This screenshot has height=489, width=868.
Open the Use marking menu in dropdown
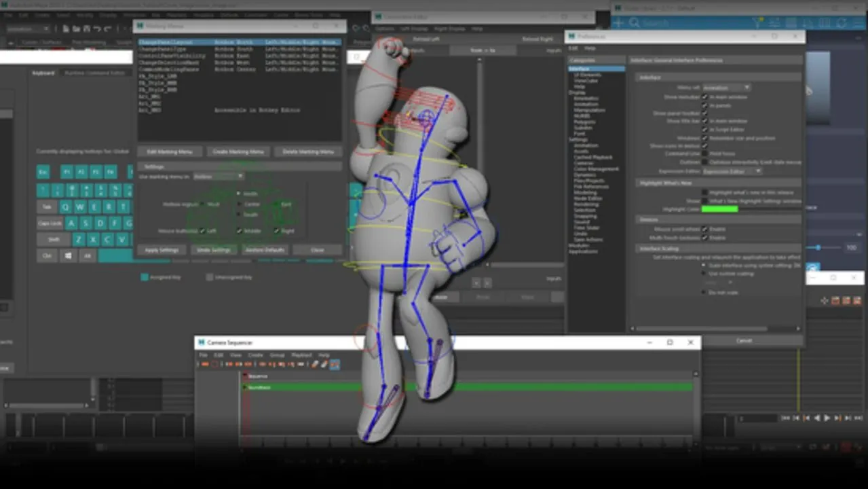(x=219, y=176)
